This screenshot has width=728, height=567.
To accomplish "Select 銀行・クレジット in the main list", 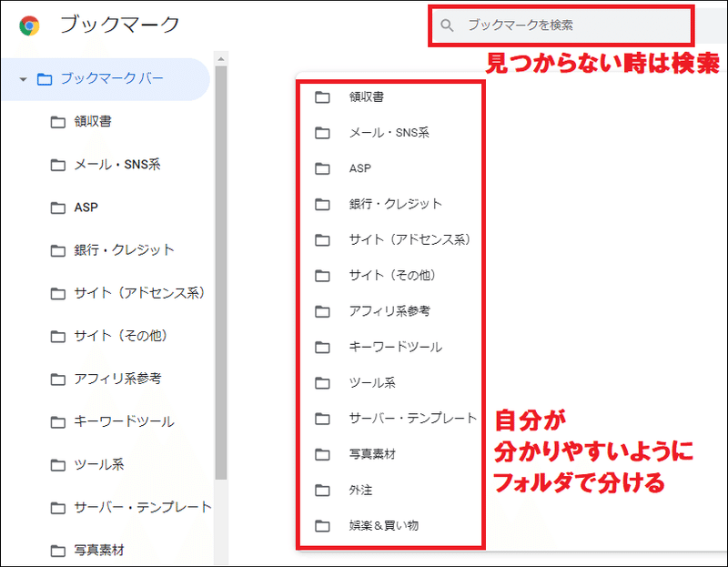I will (396, 204).
